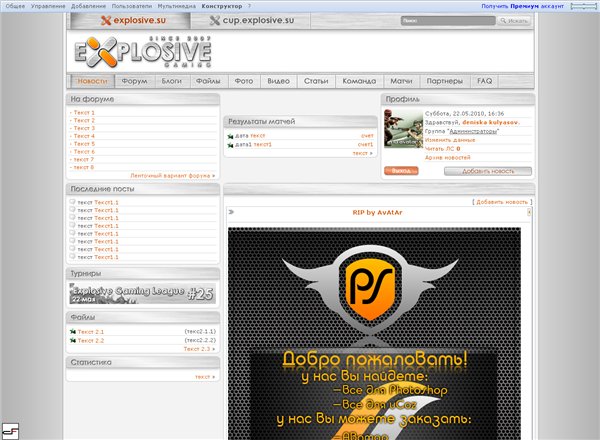Click the icon next to 'Текст 2.1'
The width and height of the screenshot is (600, 440).
pyautogui.click(x=73, y=332)
